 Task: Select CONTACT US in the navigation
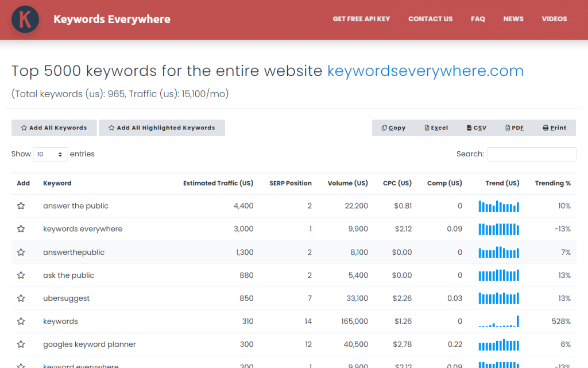[430, 19]
